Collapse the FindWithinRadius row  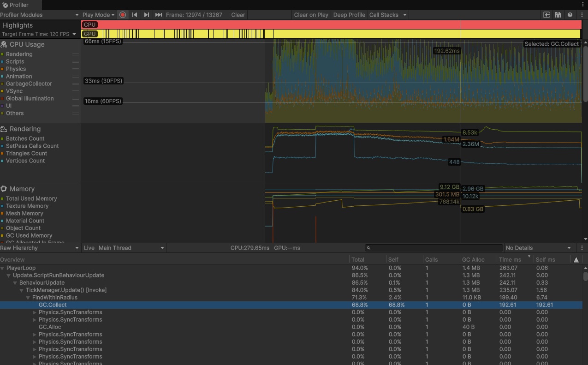coord(29,298)
